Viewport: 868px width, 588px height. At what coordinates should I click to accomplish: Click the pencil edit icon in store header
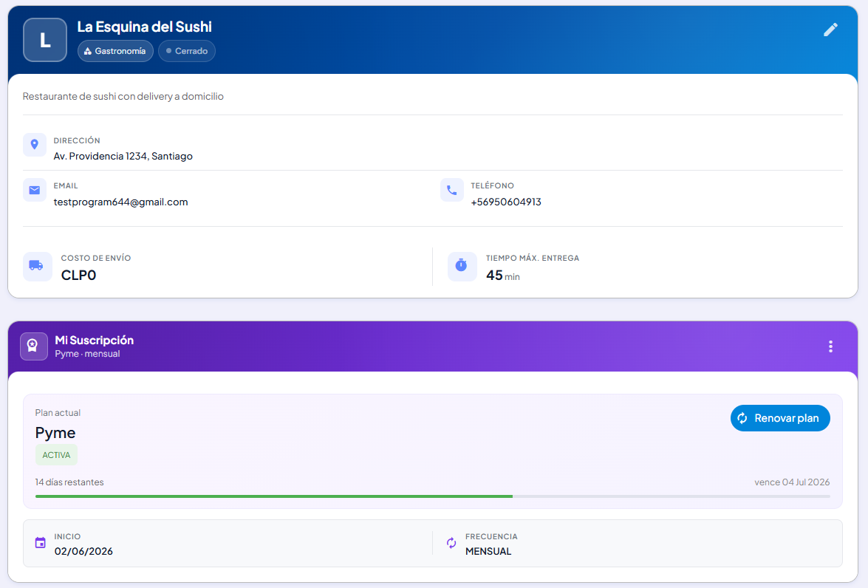tap(830, 30)
